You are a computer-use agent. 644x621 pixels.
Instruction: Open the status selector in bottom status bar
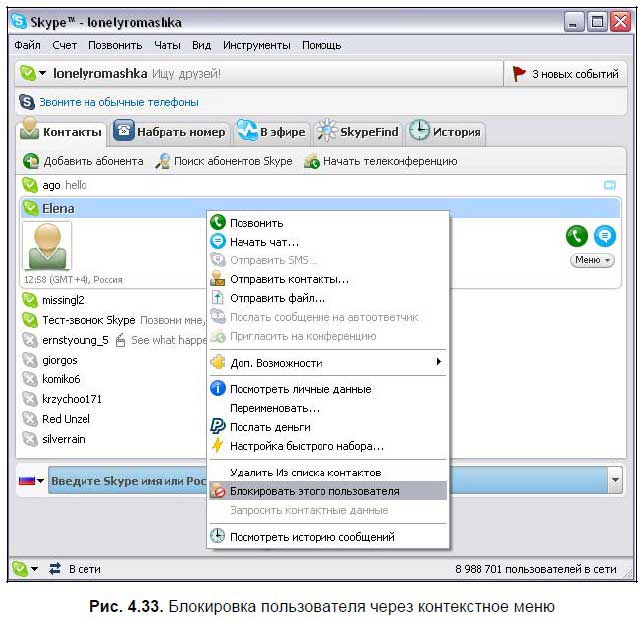[25, 569]
